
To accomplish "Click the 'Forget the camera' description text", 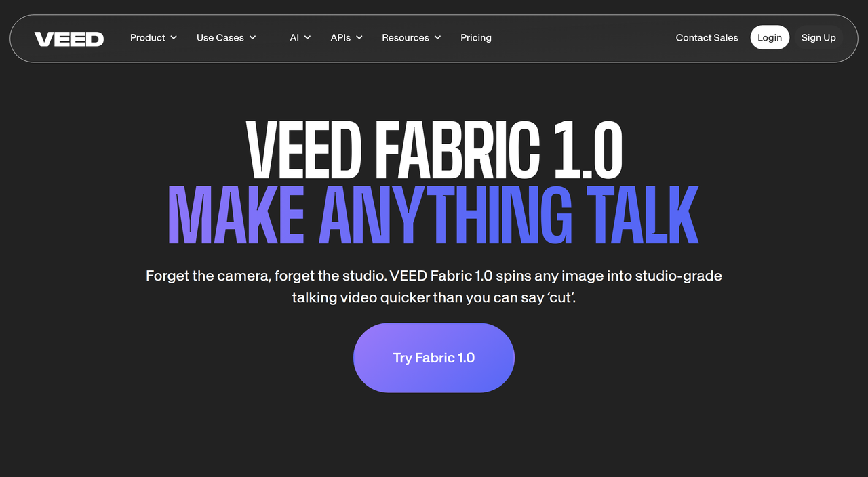I will pos(434,287).
